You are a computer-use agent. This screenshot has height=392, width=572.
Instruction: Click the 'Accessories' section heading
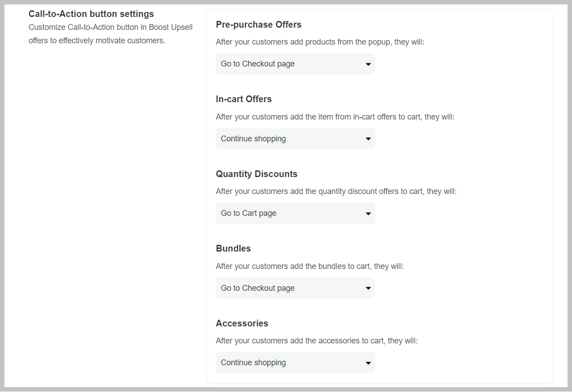pos(242,323)
